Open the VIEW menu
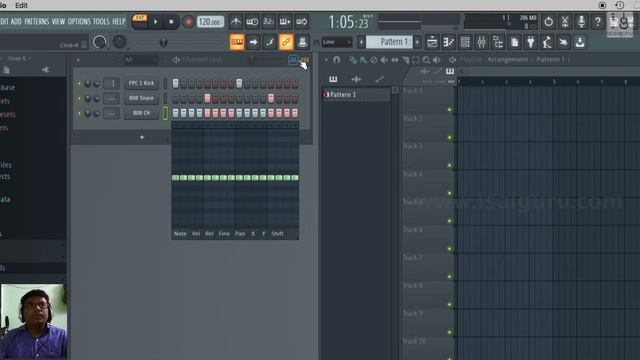Viewport: 640px width, 360px height. [x=58, y=21]
